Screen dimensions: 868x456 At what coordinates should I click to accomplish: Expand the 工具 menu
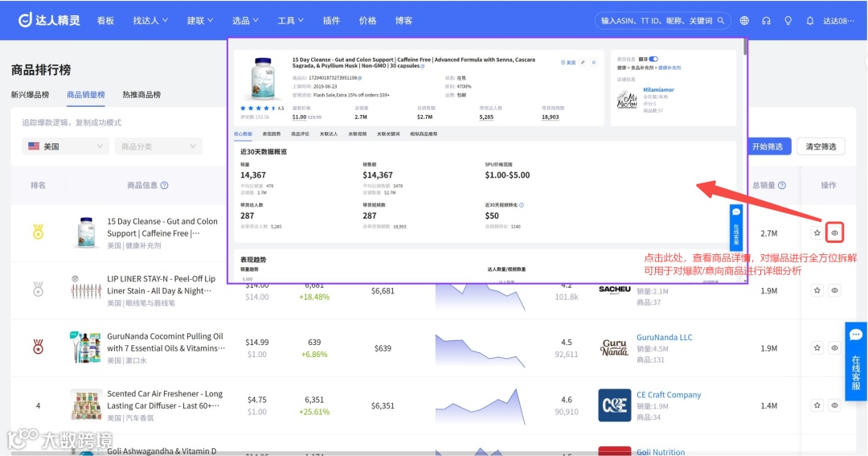coord(291,20)
